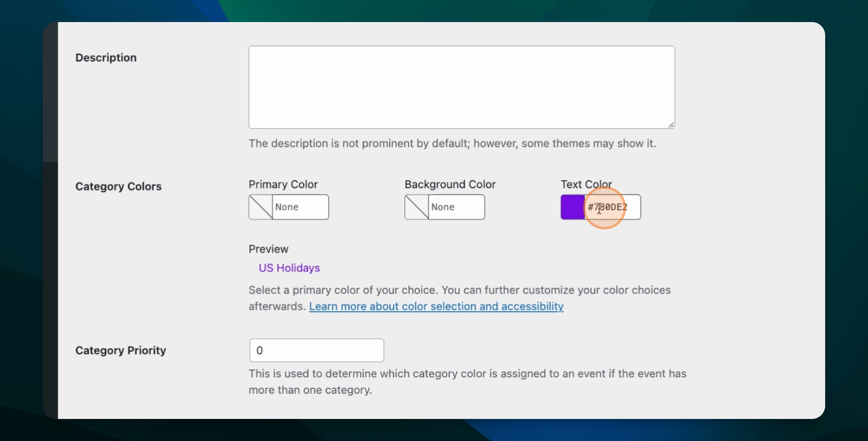Open 'Learn more about color selection and accessibility' link
This screenshot has width=868, height=441.
(x=436, y=306)
